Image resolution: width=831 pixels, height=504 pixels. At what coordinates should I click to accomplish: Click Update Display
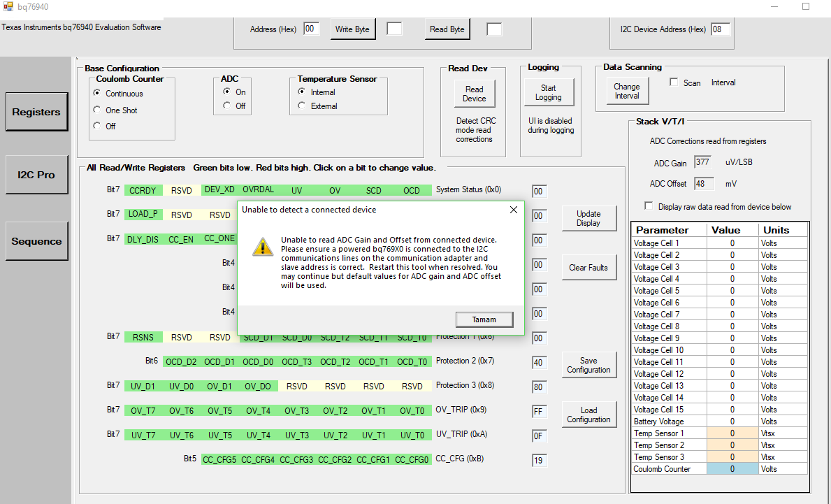click(x=588, y=218)
